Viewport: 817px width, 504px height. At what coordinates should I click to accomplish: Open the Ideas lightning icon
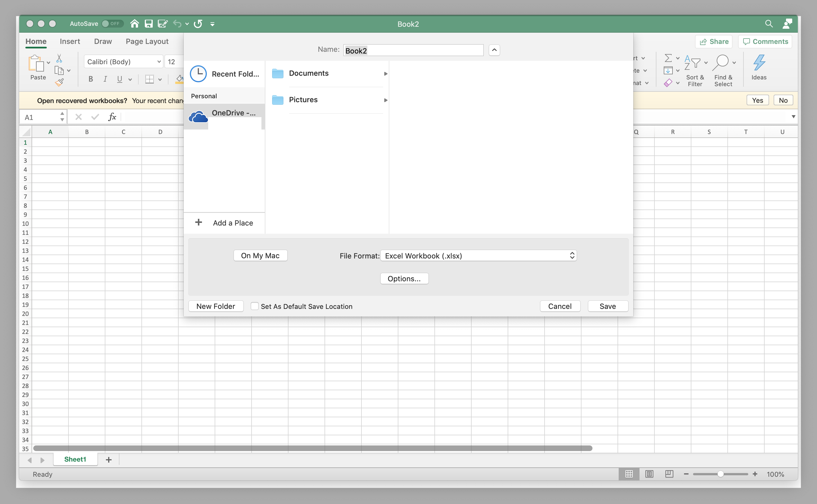click(759, 63)
